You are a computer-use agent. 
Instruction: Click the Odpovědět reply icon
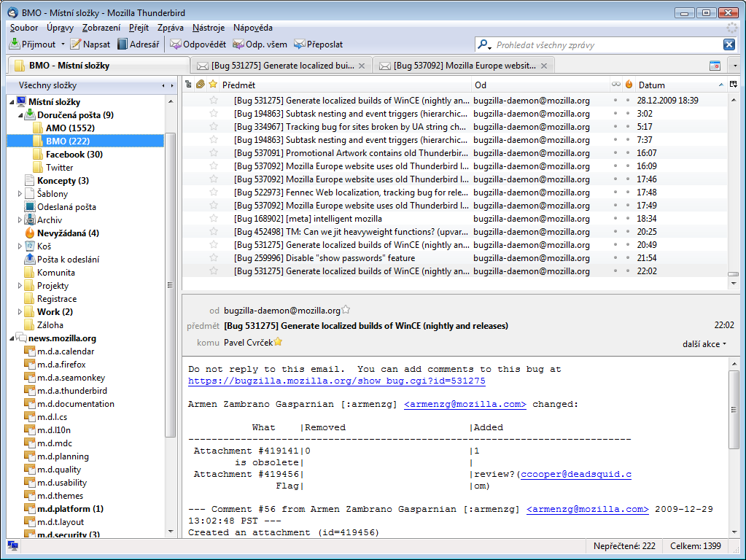[176, 44]
